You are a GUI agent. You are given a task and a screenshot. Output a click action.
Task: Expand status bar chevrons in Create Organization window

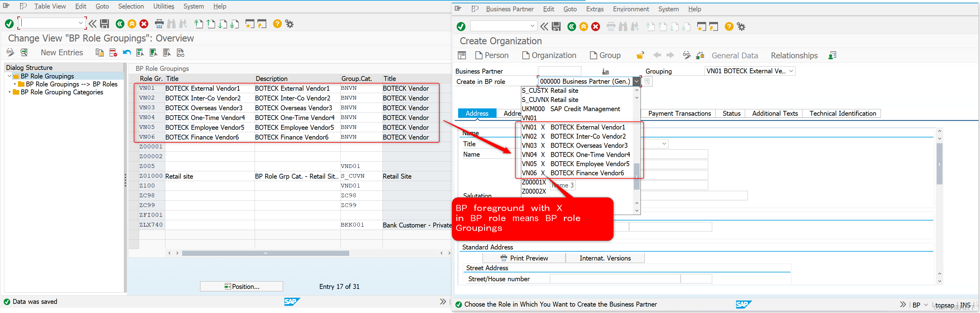pyautogui.click(x=903, y=305)
